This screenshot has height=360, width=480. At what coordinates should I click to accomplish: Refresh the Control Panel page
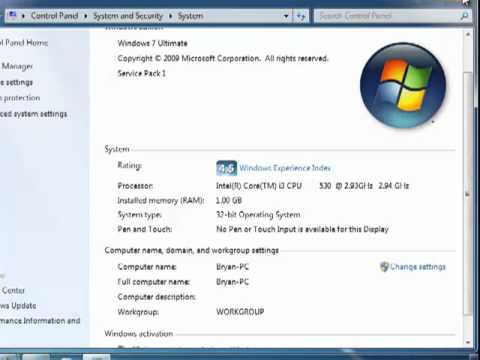(x=301, y=16)
